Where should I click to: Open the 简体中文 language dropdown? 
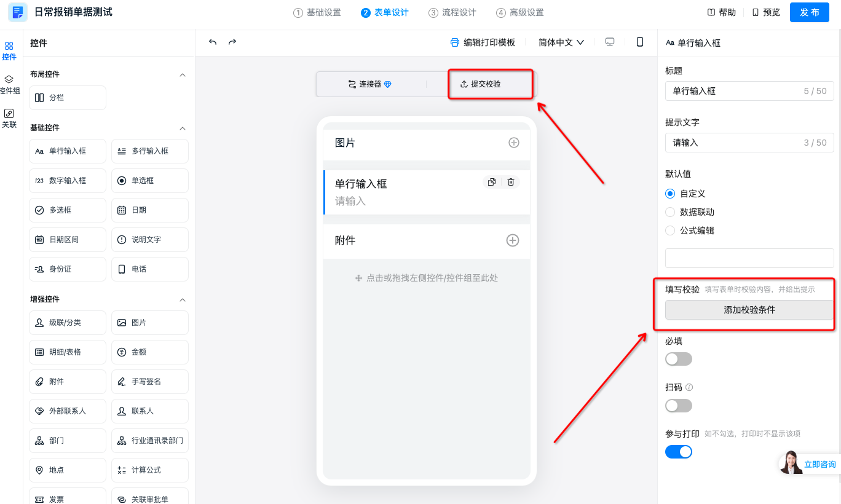tap(561, 42)
